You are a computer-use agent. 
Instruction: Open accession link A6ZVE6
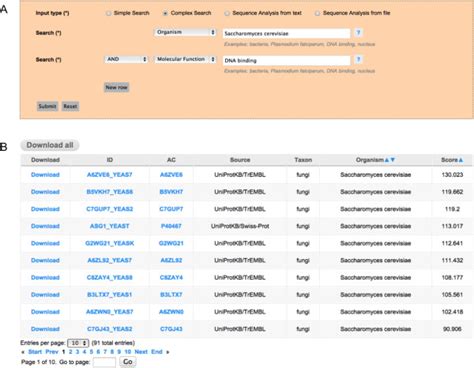tap(171, 175)
